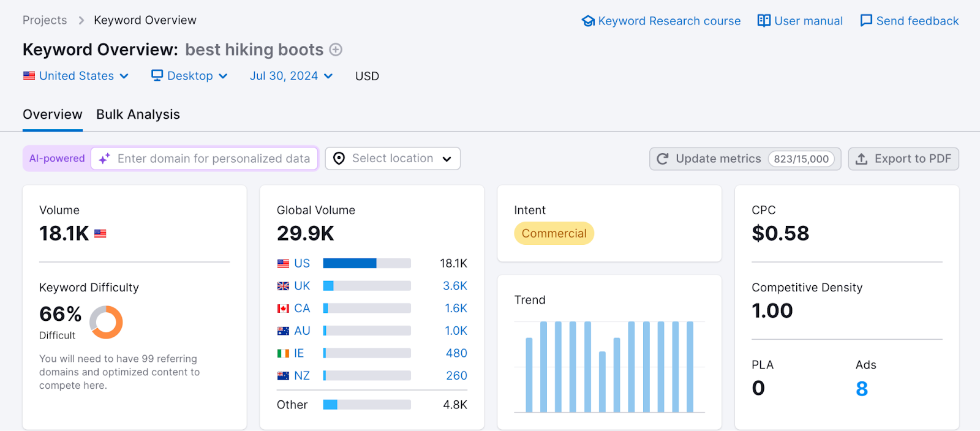The height and width of the screenshot is (431, 980).
Task: Focus the Enter domain for personalized data field
Action: (214, 159)
